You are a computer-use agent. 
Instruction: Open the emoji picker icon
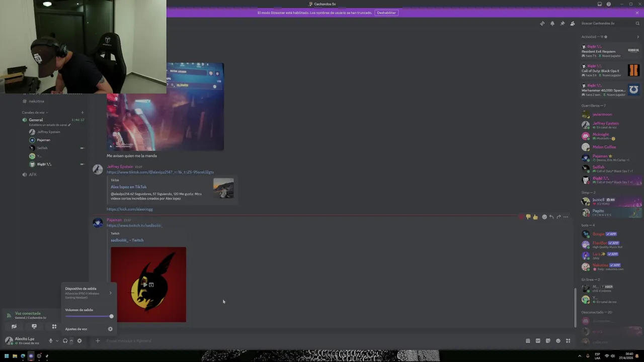[x=558, y=341]
